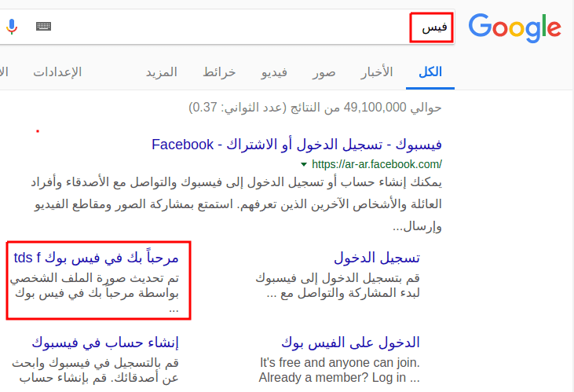Screen dimensions: 574x392
Task: Click the search box containing فيس
Action: point(227,27)
